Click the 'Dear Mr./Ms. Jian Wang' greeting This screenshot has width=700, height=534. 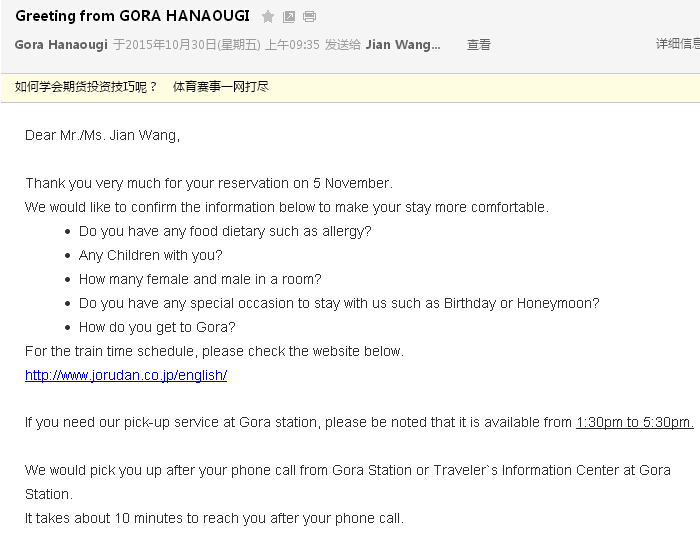point(102,135)
